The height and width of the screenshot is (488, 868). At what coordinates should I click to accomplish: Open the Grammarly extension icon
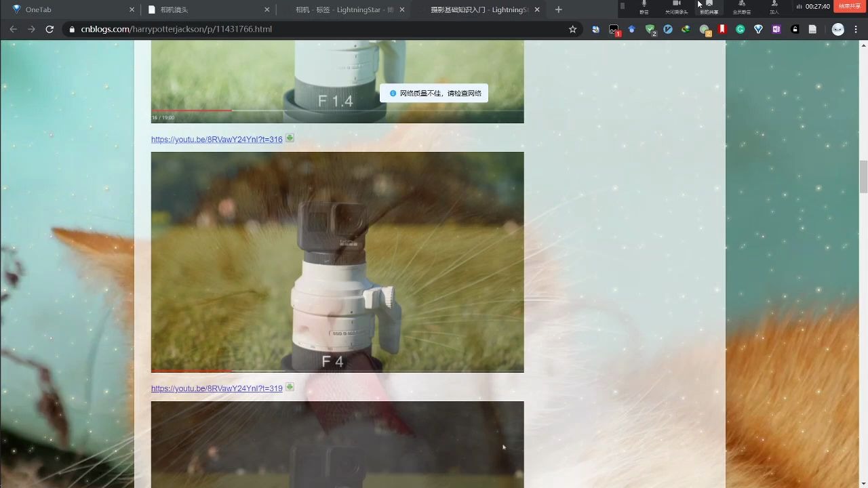click(x=741, y=29)
